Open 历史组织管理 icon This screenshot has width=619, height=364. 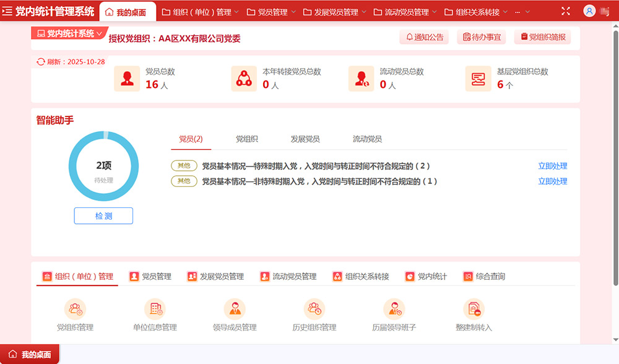pyautogui.click(x=314, y=309)
